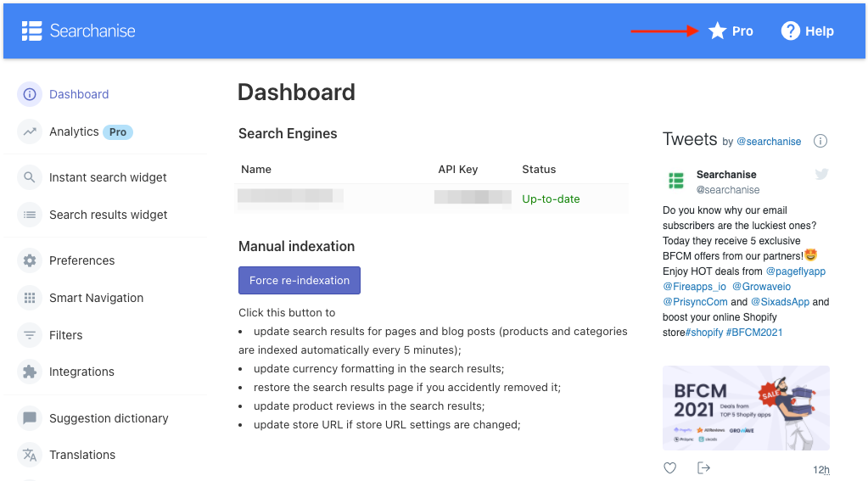Screen dimensions: 868x481
Task: Click the Filters funnel lines icon
Action: click(30, 335)
